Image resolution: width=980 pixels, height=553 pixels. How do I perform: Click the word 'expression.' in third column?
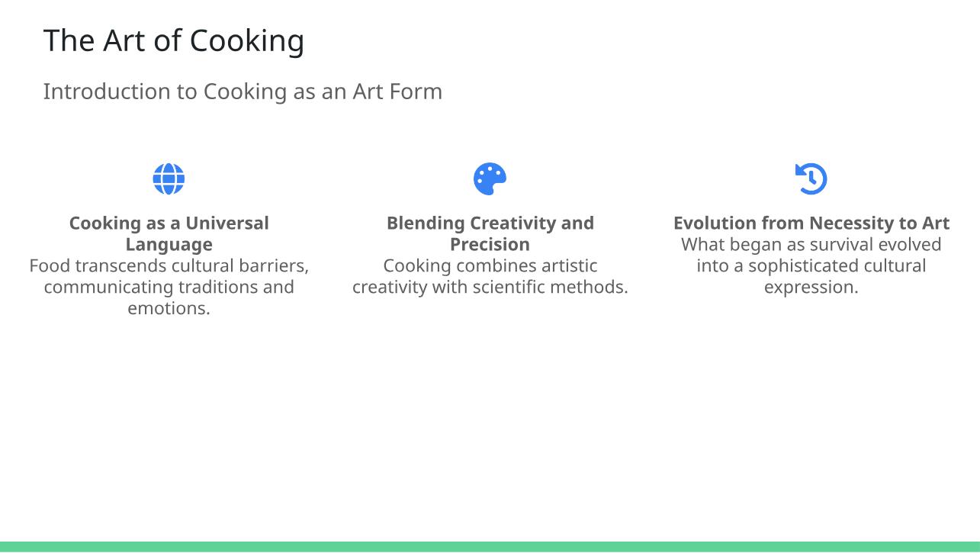pyautogui.click(x=811, y=288)
